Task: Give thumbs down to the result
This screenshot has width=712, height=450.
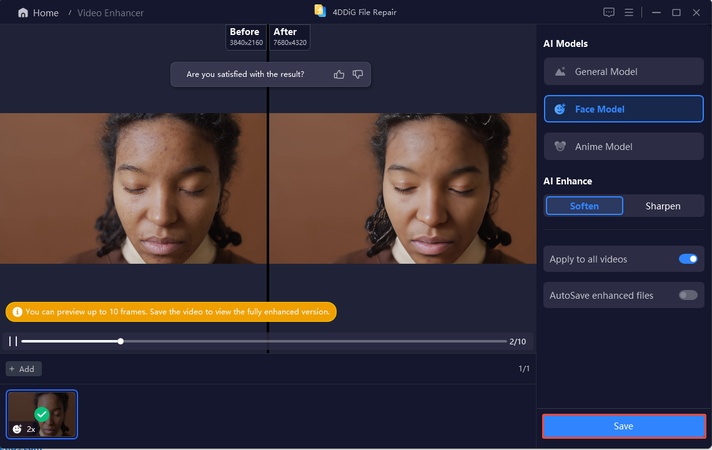Action: point(358,74)
